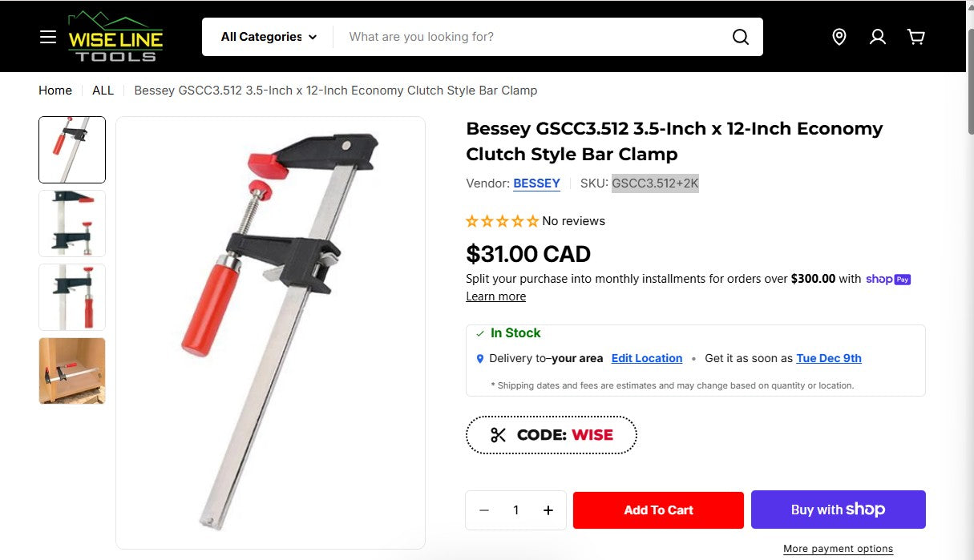Increase quantity with the plus stepper
974x560 pixels.
pos(548,510)
